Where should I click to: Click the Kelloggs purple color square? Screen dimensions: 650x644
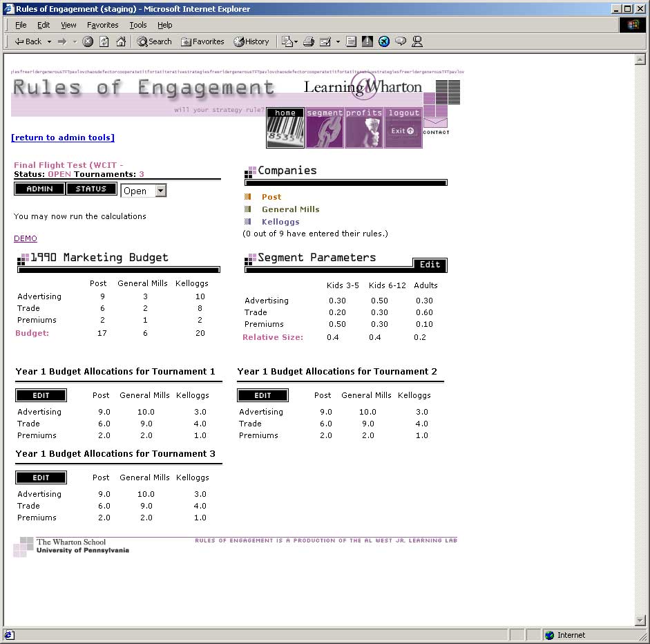pyautogui.click(x=247, y=221)
